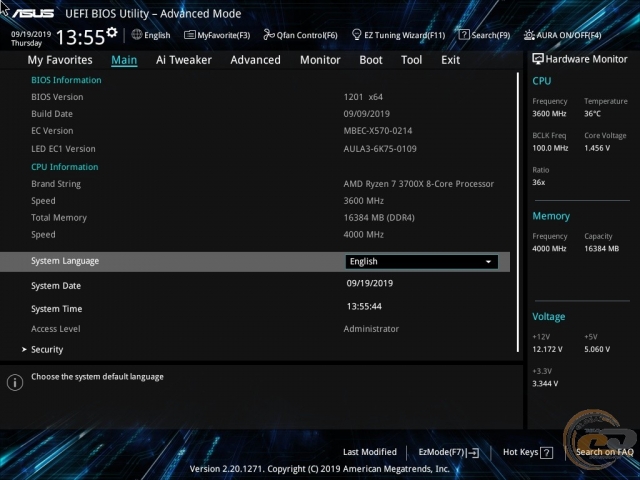Open the System Language dropdown

click(422, 262)
